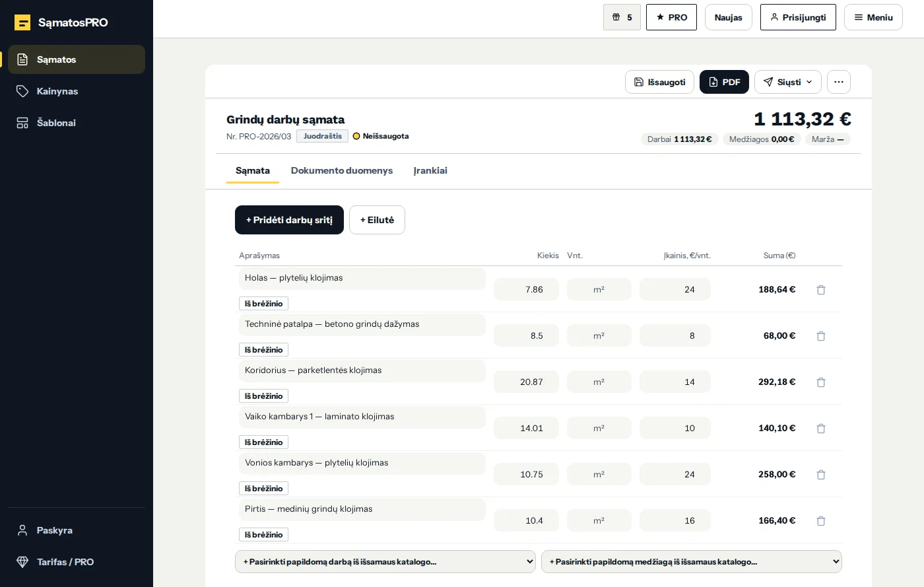The image size is (924, 587).
Task: Delete the Techninė patalpa betono grindų row
Action: tap(821, 336)
